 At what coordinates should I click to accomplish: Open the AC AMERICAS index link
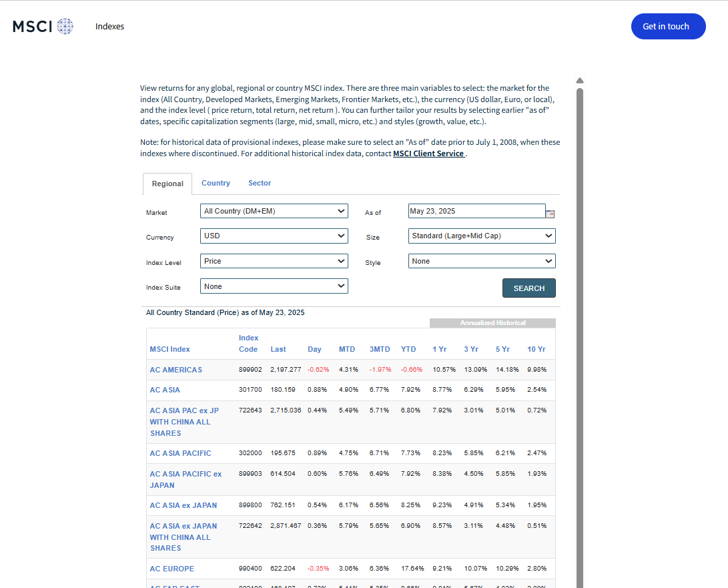click(x=176, y=370)
